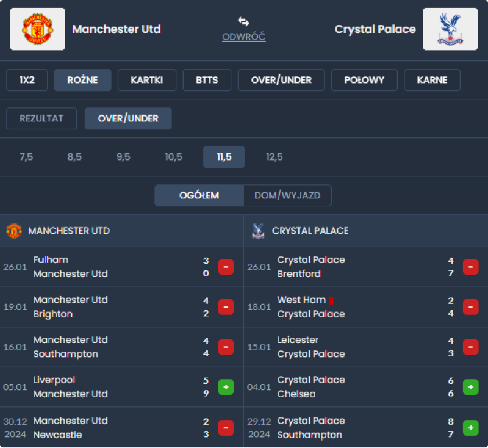Screen dimensions: 488x448
Task: Open the POŁOWY tab
Action: tap(364, 80)
